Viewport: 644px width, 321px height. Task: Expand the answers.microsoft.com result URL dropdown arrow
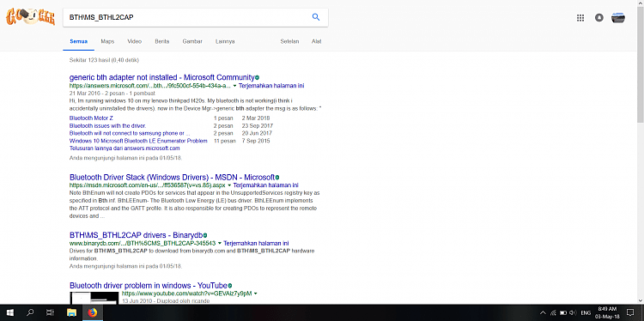pos(234,86)
